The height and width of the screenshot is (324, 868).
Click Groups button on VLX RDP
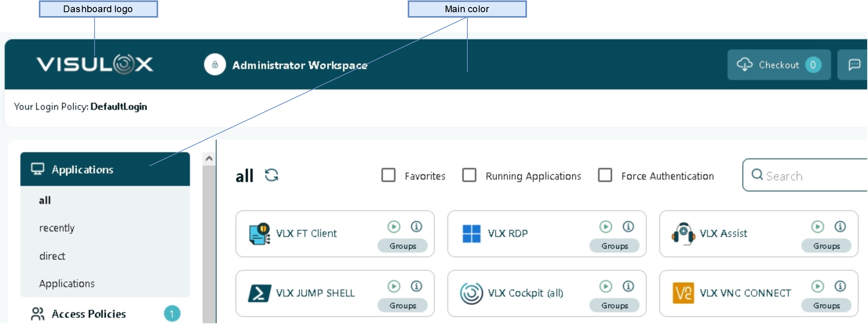pyautogui.click(x=614, y=246)
